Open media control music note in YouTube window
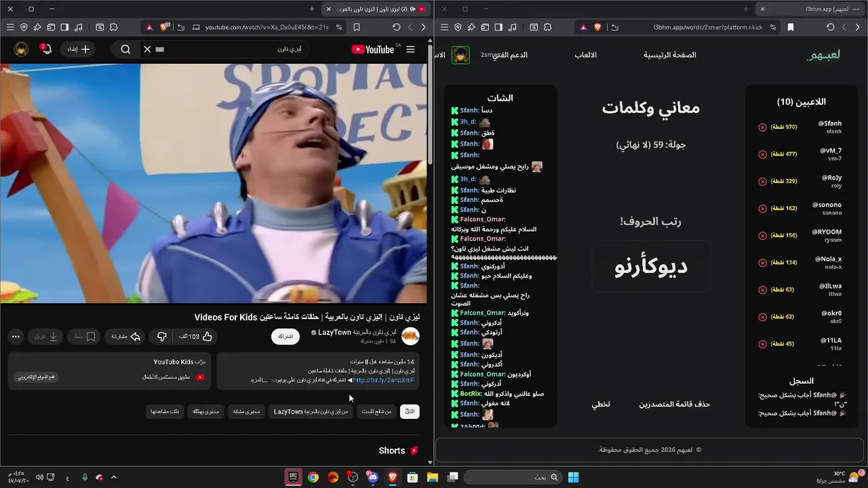The width and height of the screenshot is (868, 488). pos(79,27)
